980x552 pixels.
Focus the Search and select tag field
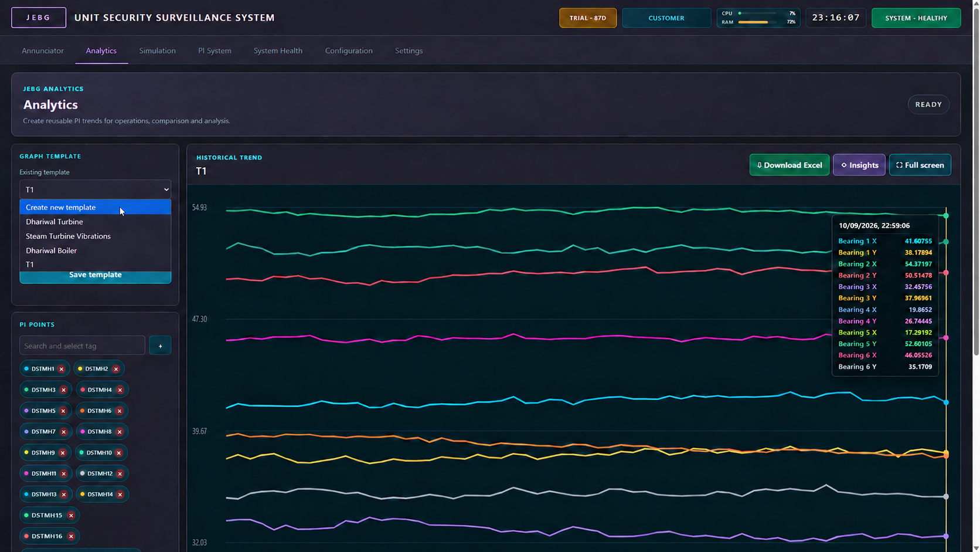tap(82, 346)
